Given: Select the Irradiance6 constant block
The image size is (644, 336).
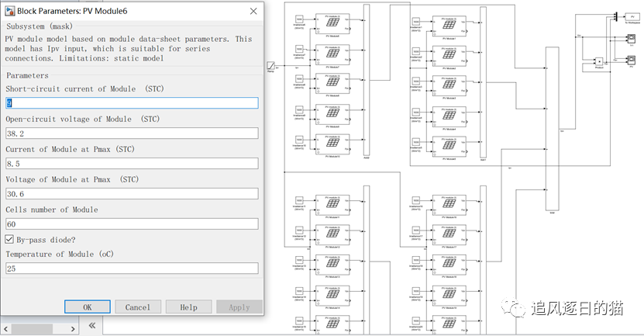Looking at the screenshot, I should point(298,18).
